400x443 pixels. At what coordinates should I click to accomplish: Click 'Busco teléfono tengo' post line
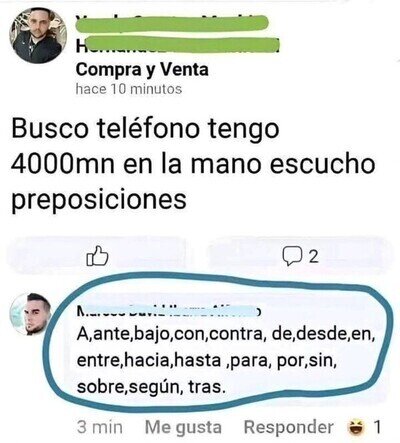145,129
